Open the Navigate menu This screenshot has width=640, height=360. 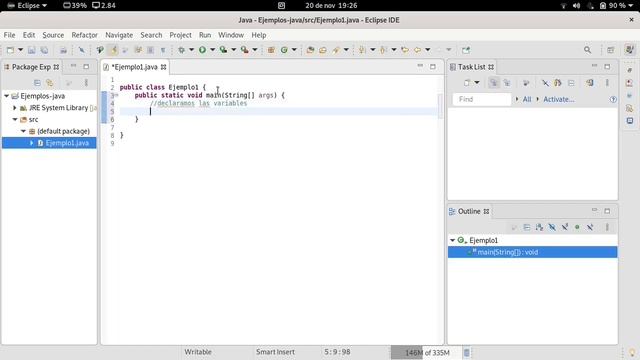[x=119, y=35]
